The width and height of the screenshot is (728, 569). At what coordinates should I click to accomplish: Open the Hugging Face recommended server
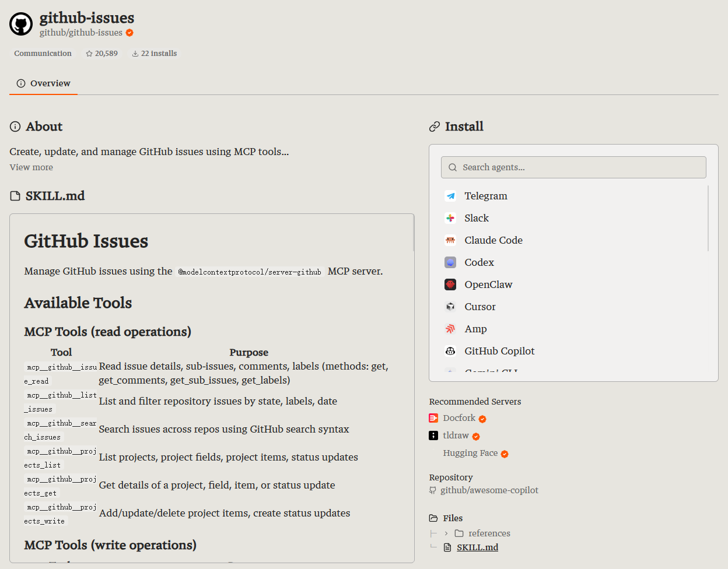(470, 453)
